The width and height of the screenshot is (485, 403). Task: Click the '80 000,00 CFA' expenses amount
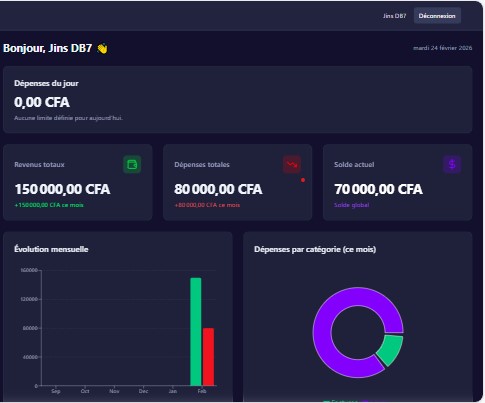click(x=218, y=189)
